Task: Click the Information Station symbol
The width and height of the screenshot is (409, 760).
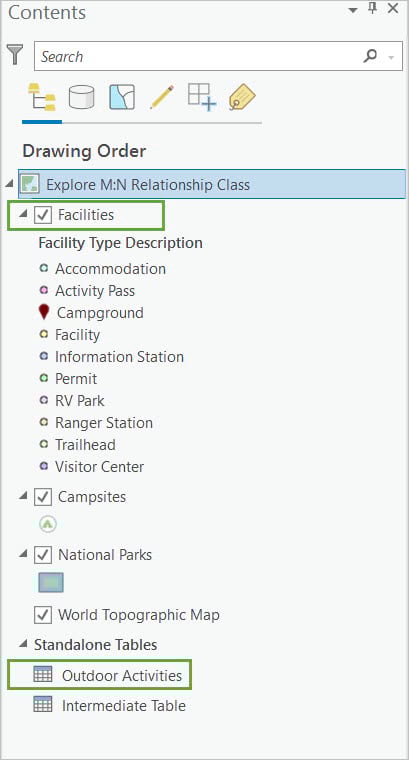Action: [x=44, y=356]
